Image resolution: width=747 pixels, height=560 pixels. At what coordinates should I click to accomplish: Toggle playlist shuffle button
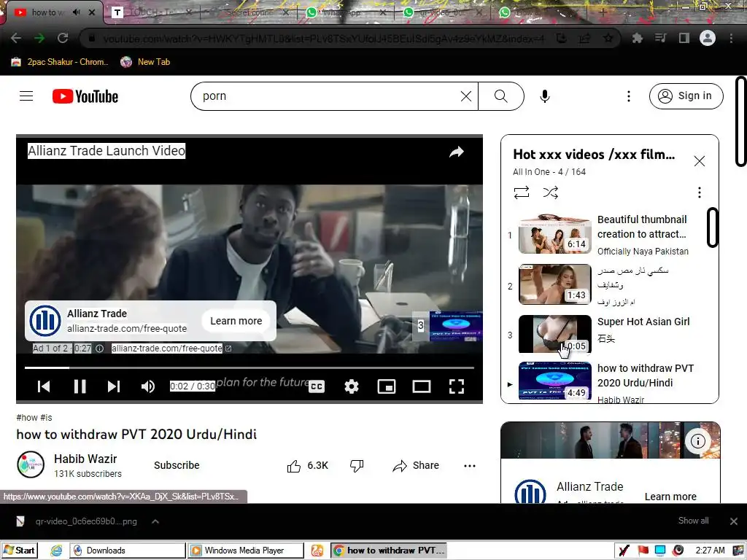551,192
